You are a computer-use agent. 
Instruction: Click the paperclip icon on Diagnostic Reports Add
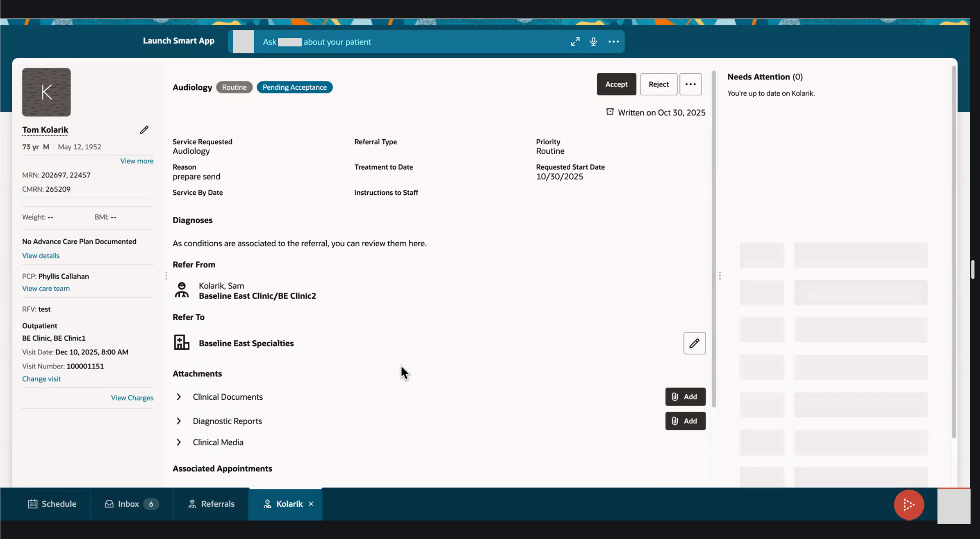(x=675, y=421)
